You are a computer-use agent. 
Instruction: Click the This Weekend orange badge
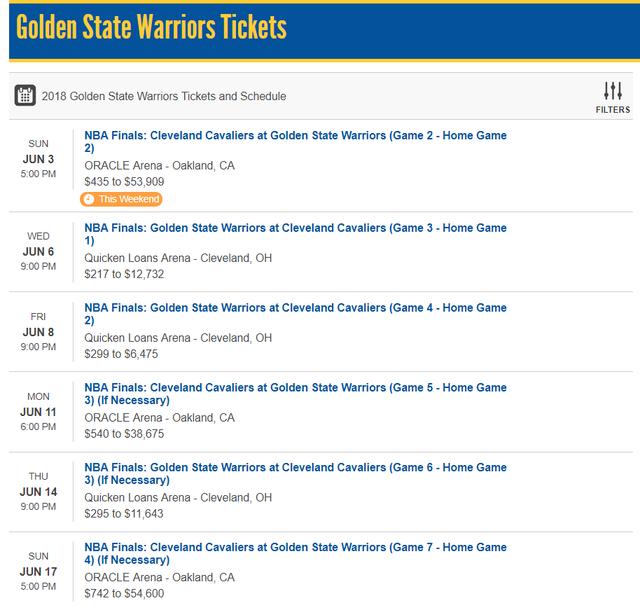(122, 199)
